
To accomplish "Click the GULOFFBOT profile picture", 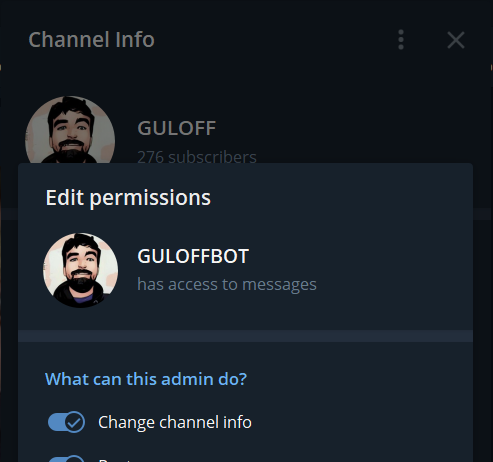I will pyautogui.click(x=80, y=270).
